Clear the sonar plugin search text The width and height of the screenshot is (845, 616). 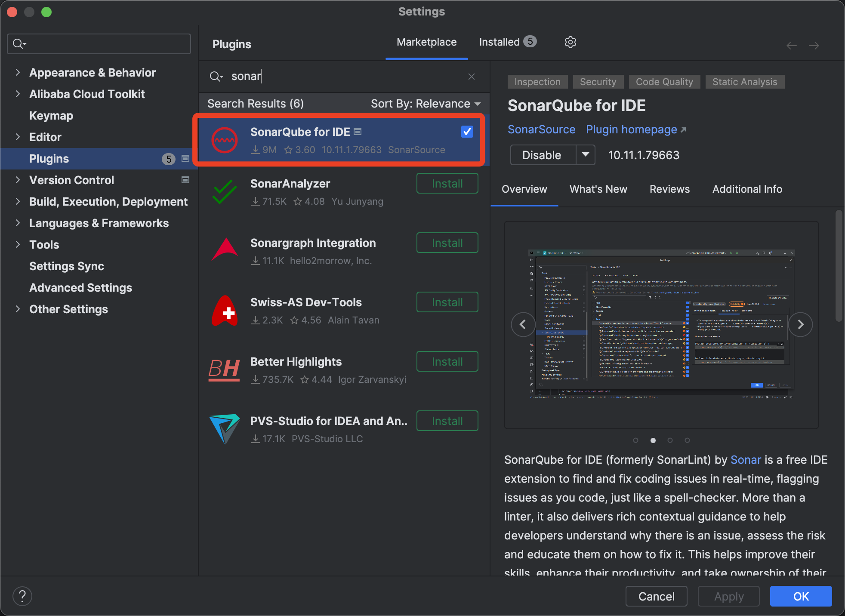tap(472, 77)
